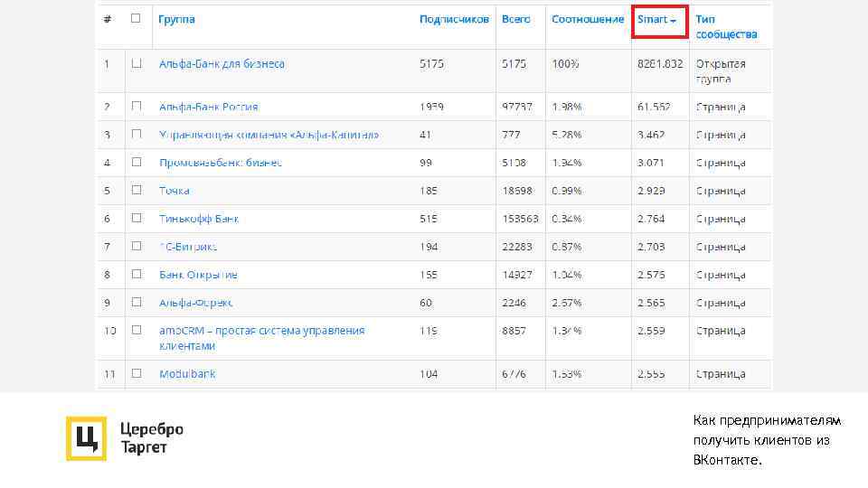This screenshot has height=488, width=868.
Task: Sort by the Всего column header
Action: (516, 19)
